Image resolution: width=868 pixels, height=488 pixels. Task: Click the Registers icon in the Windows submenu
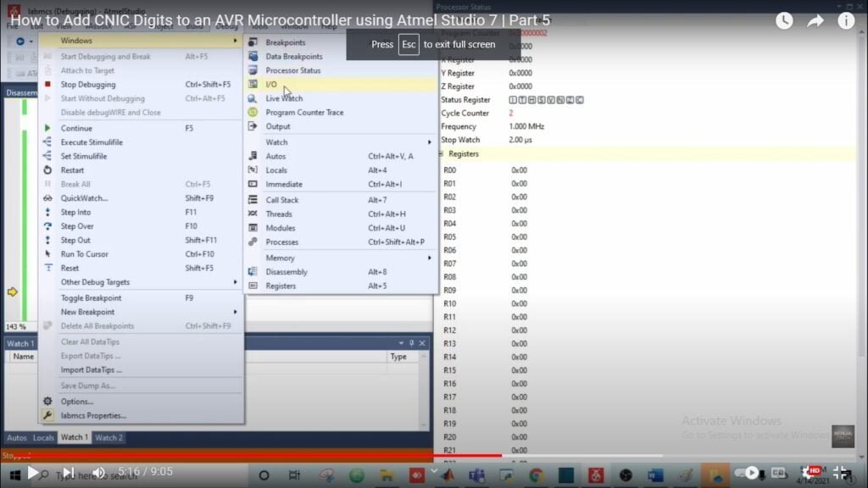[253, 286]
